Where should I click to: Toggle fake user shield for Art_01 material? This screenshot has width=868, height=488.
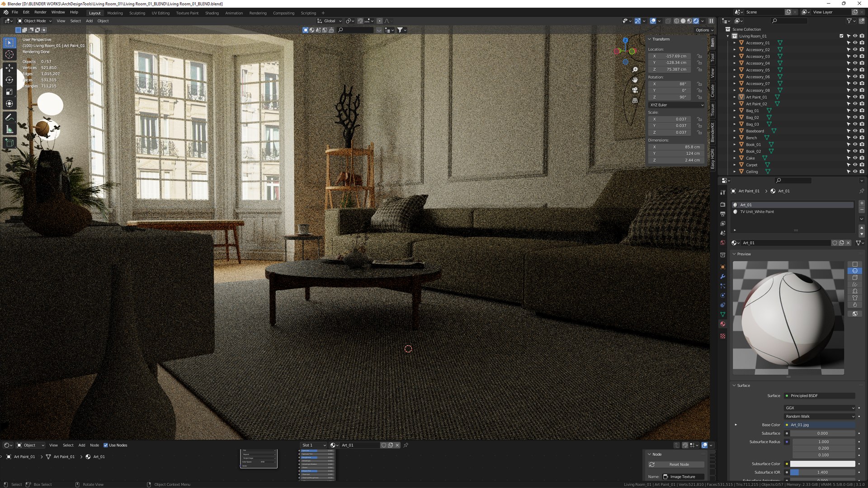pyautogui.click(x=835, y=243)
